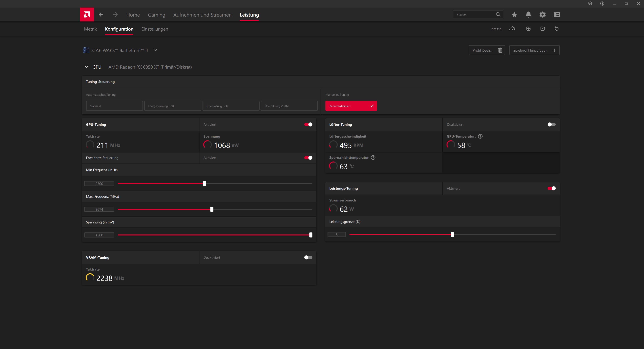Enable the Lüfter-Tuning toggle
This screenshot has height=349, width=644.
tap(551, 125)
